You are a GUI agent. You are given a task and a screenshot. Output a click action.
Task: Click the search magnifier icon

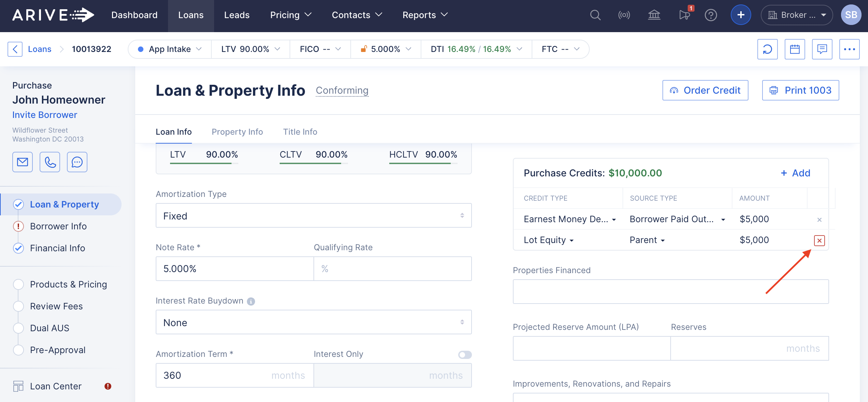(595, 15)
